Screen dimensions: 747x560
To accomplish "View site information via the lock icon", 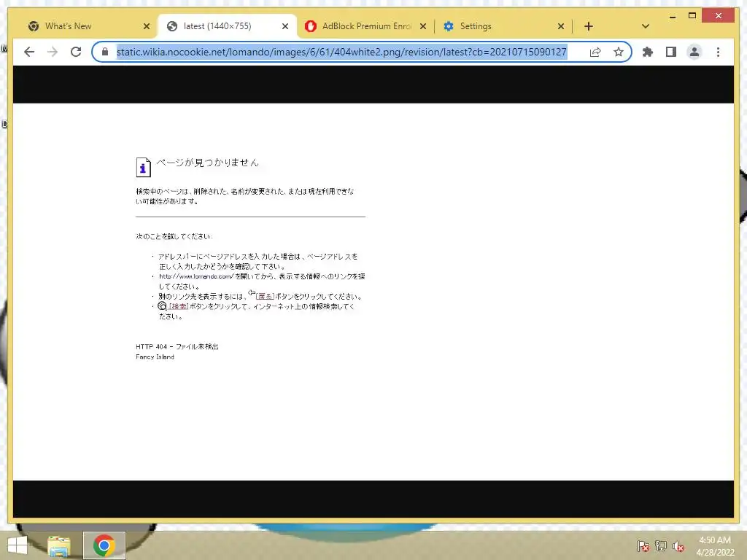I will point(105,52).
